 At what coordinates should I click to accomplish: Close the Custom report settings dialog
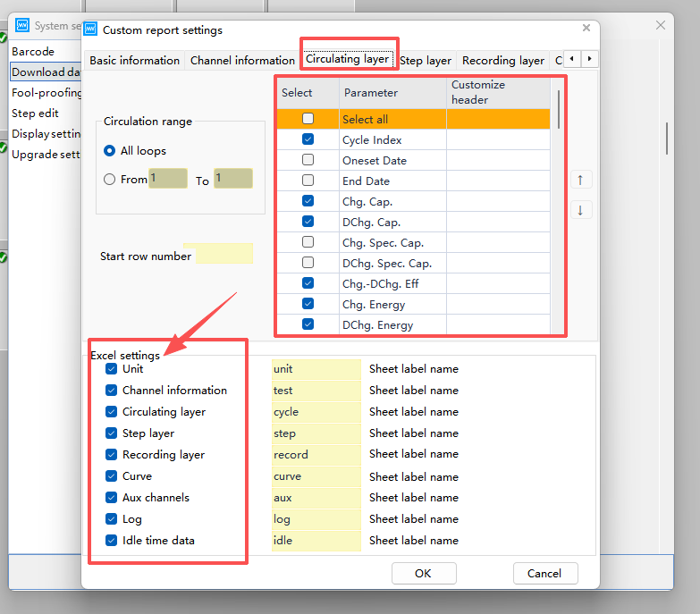(x=586, y=29)
